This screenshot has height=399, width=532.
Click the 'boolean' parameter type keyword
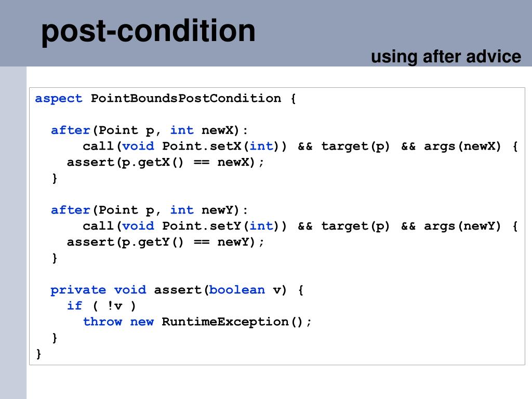[x=237, y=290]
